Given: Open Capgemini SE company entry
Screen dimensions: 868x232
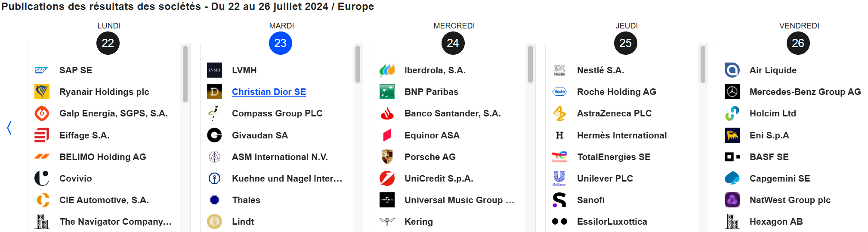Looking at the screenshot, I should pyautogui.click(x=779, y=179).
